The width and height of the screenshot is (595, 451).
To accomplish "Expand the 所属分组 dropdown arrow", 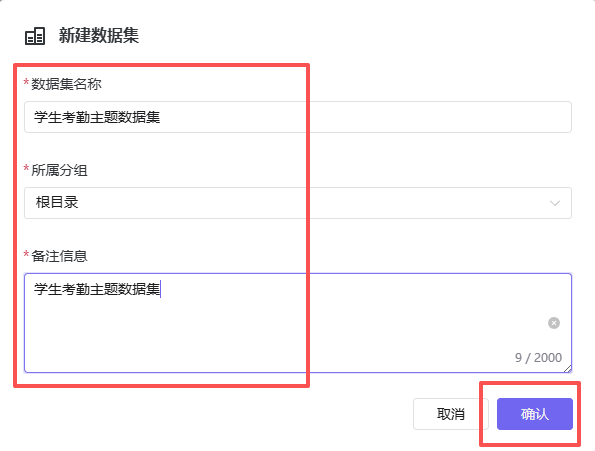I will click(x=555, y=203).
